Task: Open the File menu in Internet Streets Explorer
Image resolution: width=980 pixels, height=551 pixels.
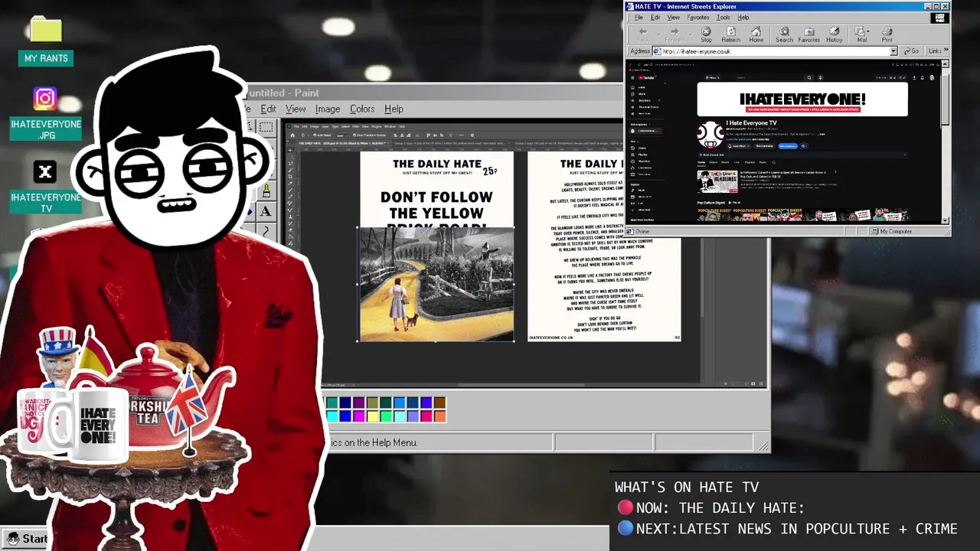Action: (x=639, y=18)
